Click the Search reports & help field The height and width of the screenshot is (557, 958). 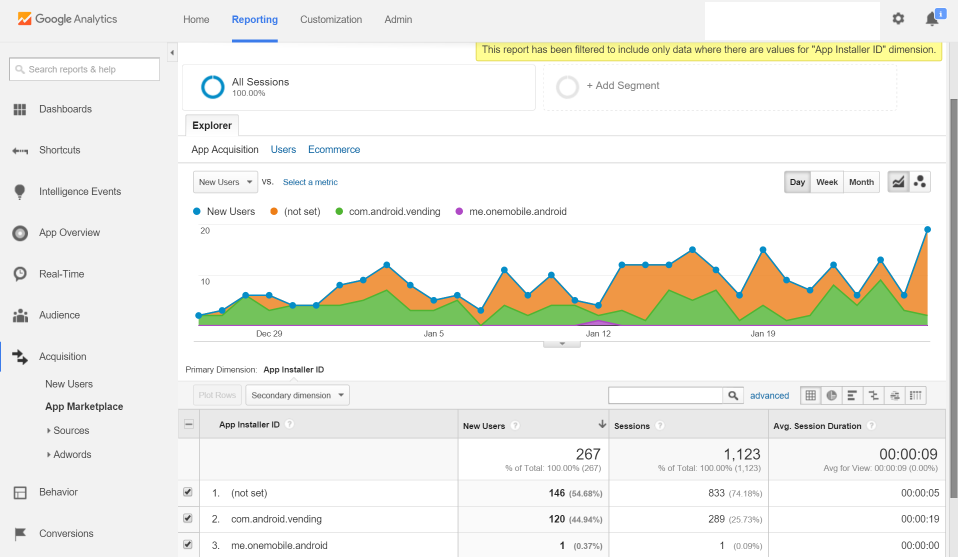84,70
